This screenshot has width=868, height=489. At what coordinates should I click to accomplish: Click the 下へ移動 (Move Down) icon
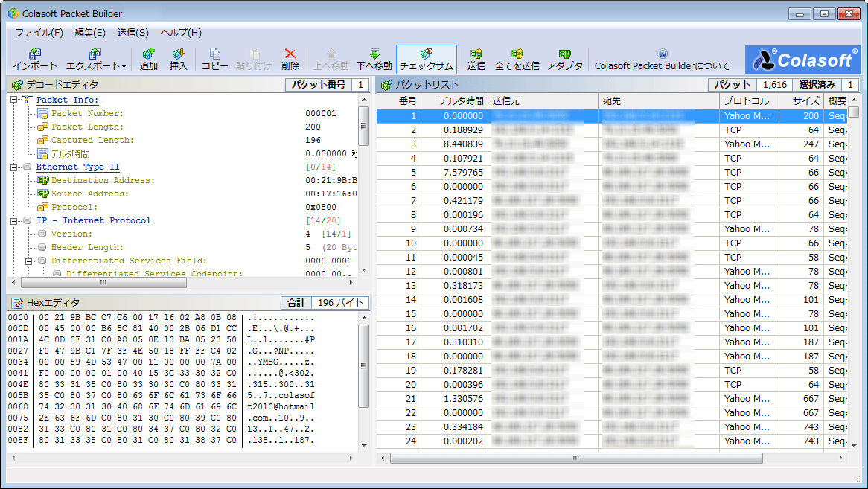coord(374,54)
